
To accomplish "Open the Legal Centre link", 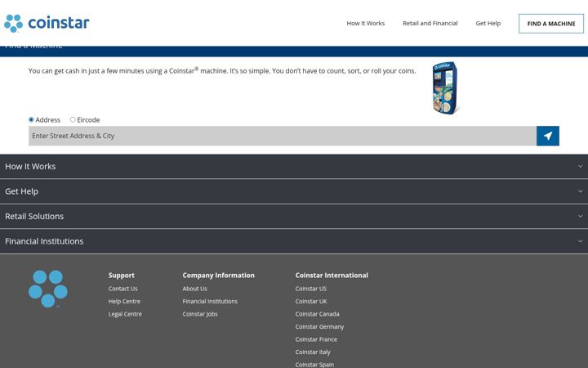I will pos(125,314).
